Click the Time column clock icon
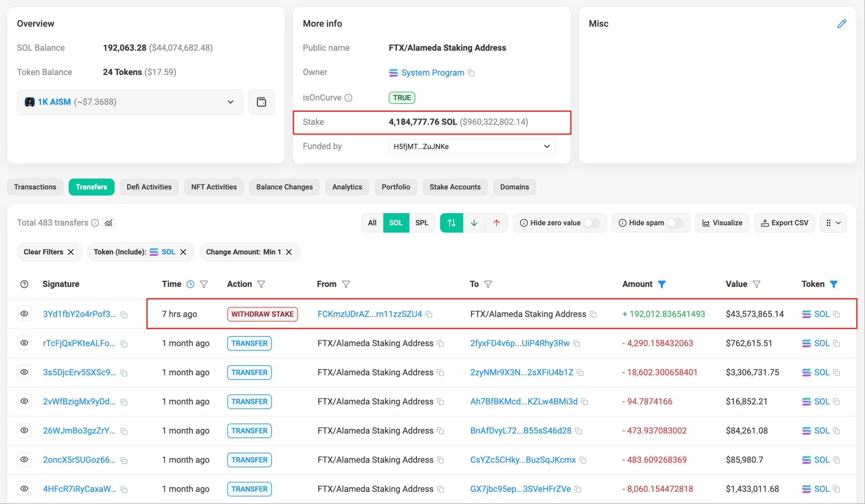 pyautogui.click(x=190, y=284)
